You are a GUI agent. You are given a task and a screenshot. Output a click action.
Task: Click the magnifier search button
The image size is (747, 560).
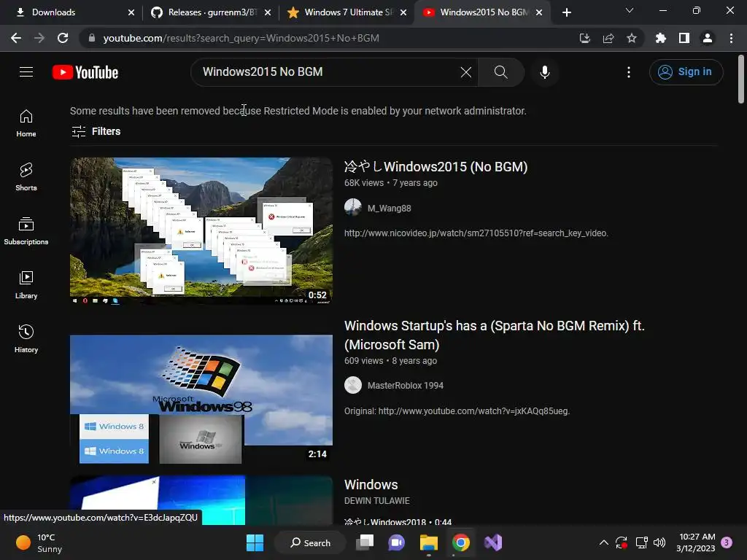point(500,72)
